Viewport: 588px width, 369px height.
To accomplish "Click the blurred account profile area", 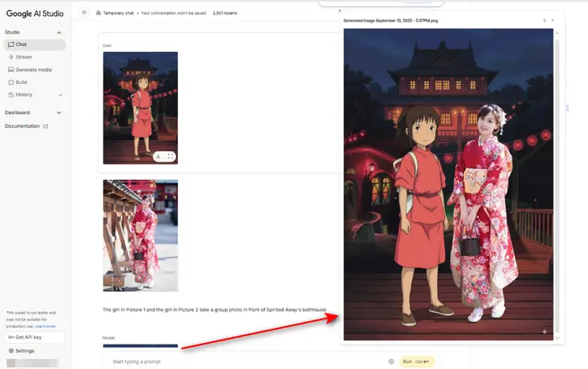I will click(33, 363).
